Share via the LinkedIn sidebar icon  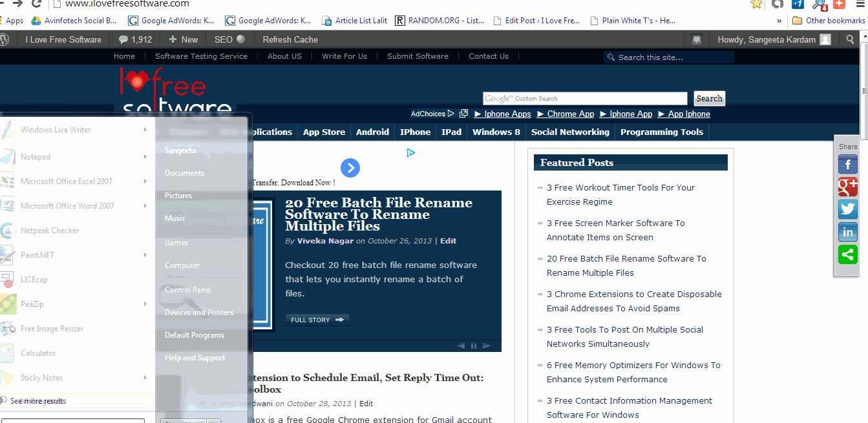(847, 232)
